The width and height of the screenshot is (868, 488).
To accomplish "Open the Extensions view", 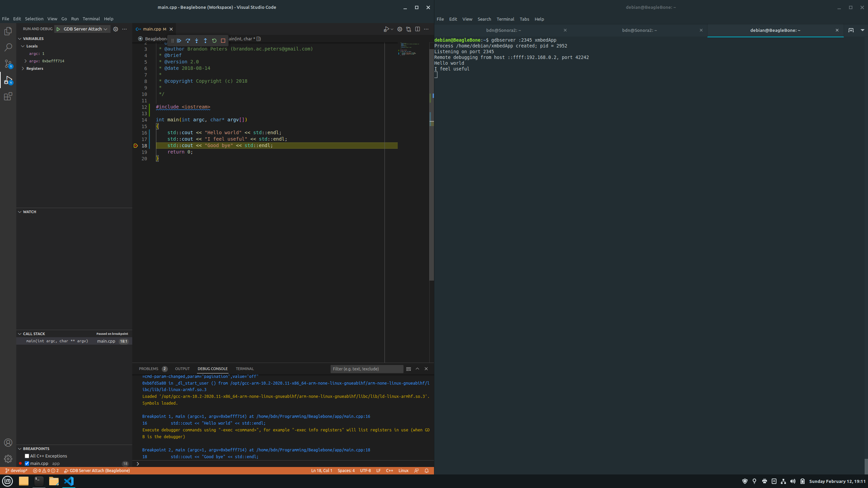I will [x=8, y=97].
